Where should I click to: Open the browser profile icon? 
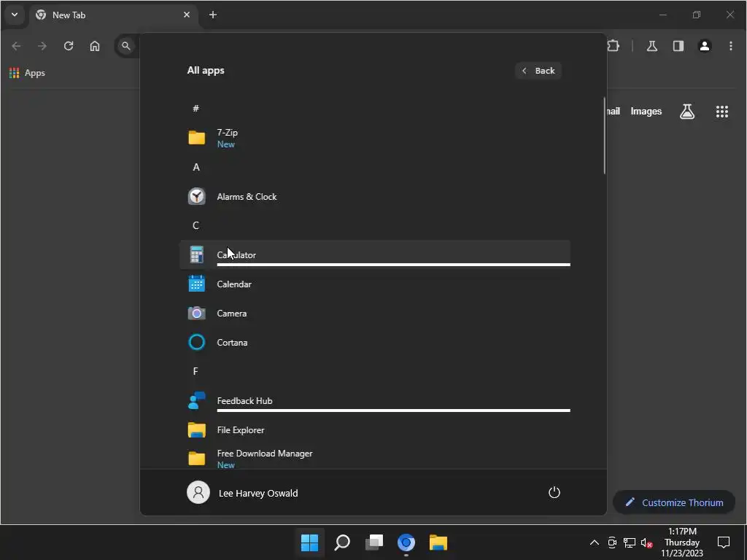(704, 46)
